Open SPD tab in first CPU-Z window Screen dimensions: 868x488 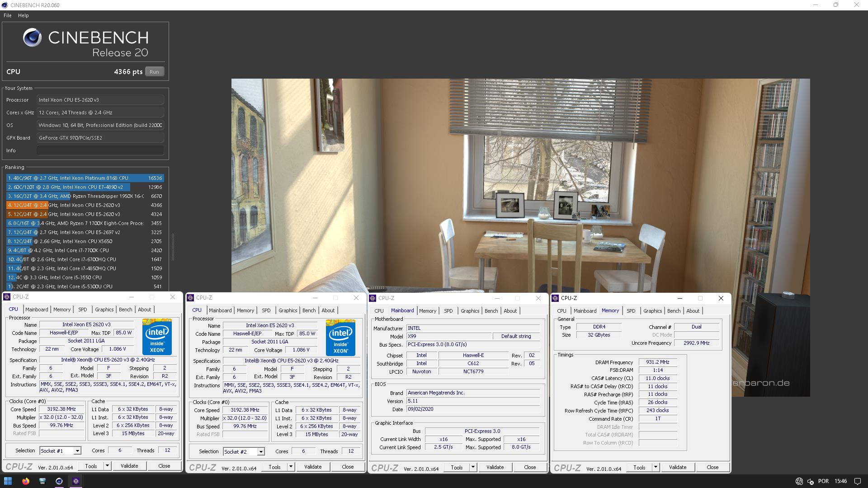(x=82, y=310)
